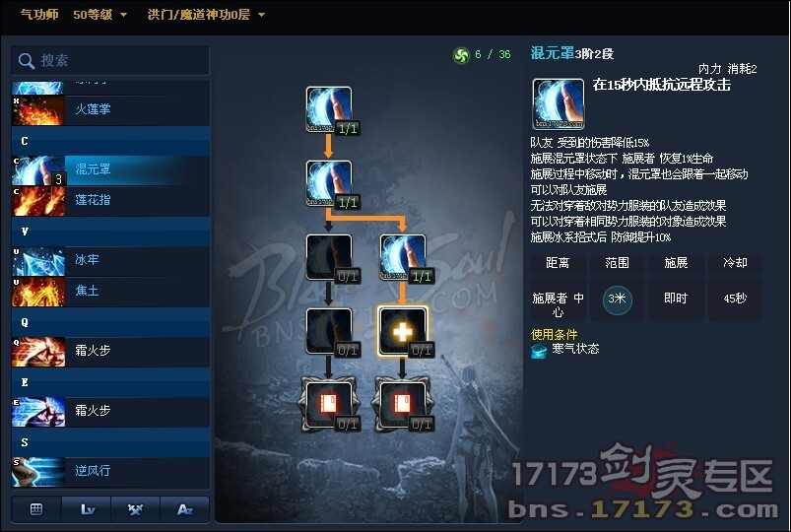The height and width of the screenshot is (532, 791).
Task: Open the 气功师 class selector
Action: (x=39, y=14)
